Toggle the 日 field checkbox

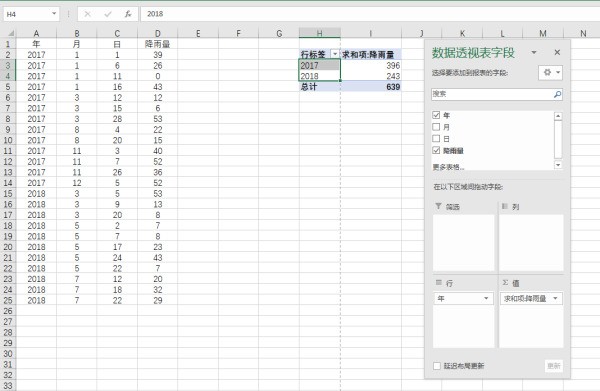click(436, 138)
